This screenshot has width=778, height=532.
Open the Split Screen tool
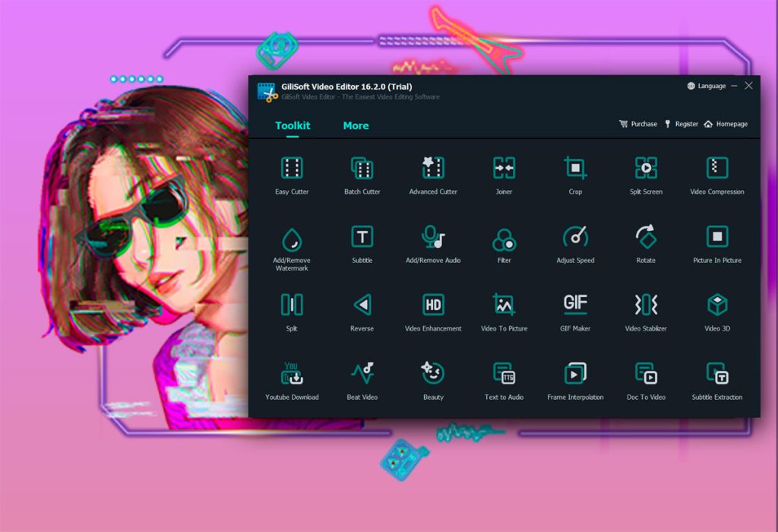pos(646,176)
